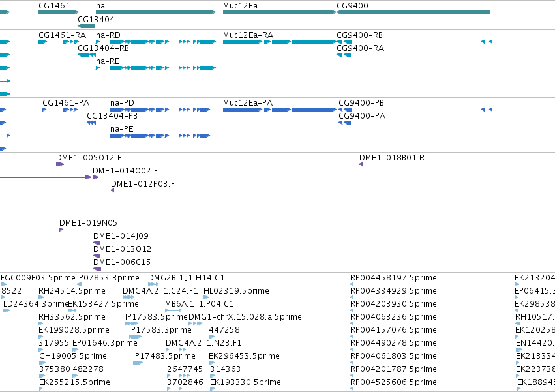Select the CG9400-PB protein feature
The image size is (555, 392).
(x=415, y=110)
